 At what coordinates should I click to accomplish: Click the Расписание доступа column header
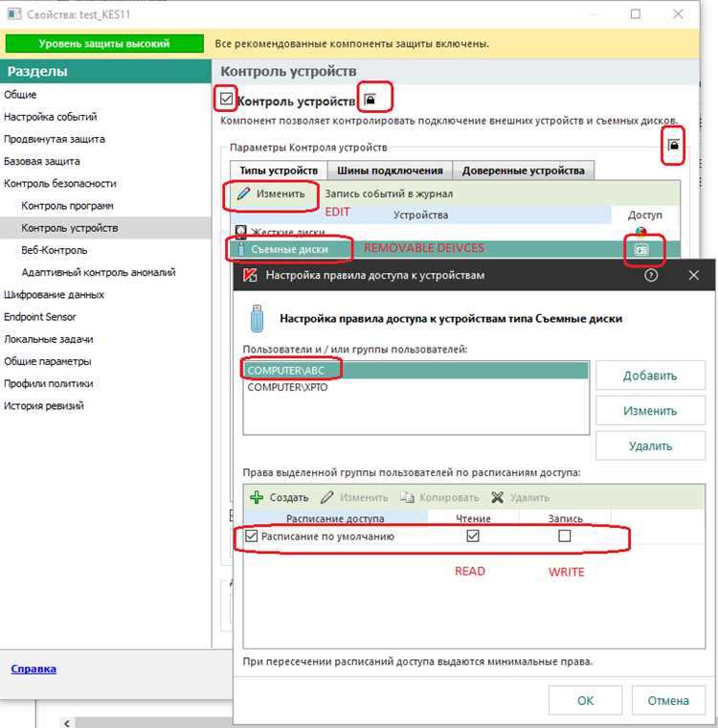click(x=335, y=518)
